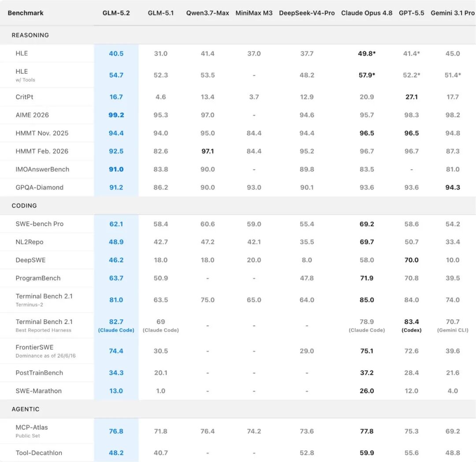Click GLM-5.2 score 46.2 for DeepSWE
This screenshot has width=476, height=462.
(x=116, y=260)
